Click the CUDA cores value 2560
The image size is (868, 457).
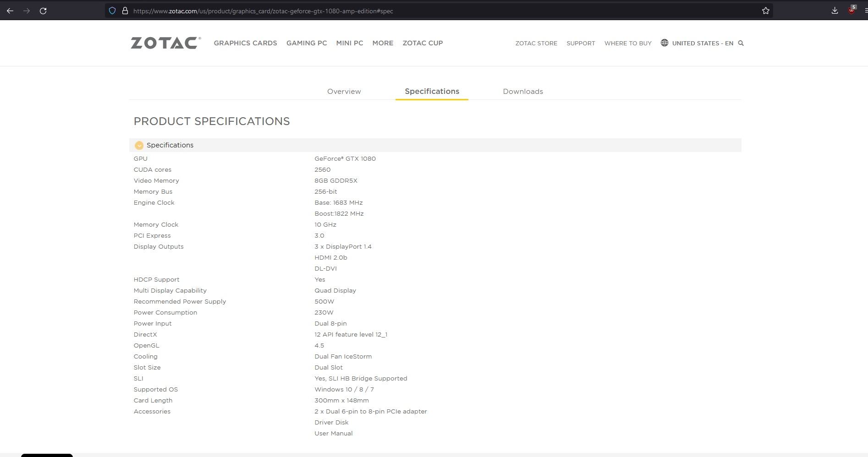pos(323,169)
